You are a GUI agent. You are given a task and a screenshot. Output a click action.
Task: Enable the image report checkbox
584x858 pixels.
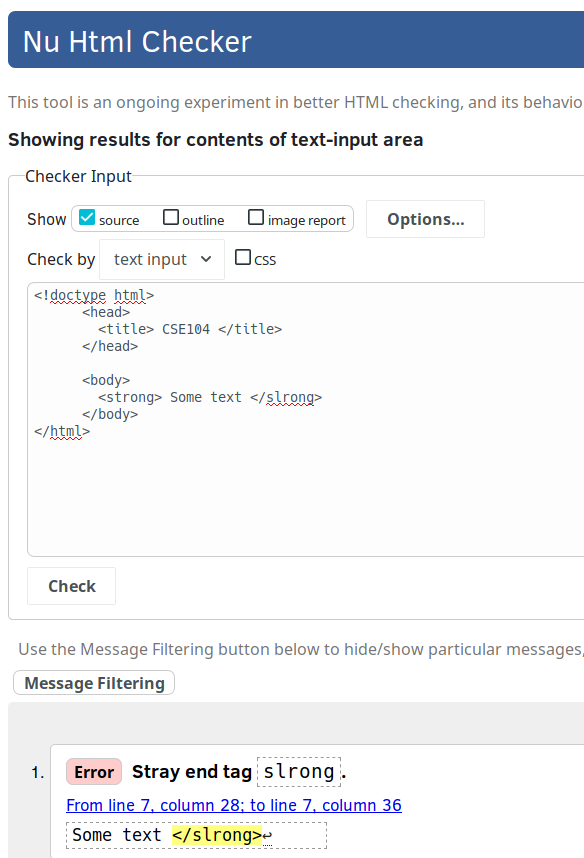point(256,217)
